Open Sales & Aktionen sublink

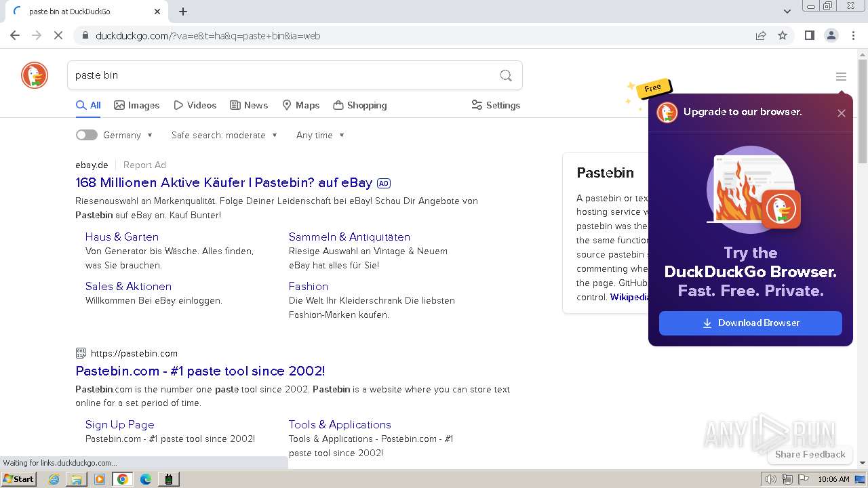pyautogui.click(x=128, y=286)
